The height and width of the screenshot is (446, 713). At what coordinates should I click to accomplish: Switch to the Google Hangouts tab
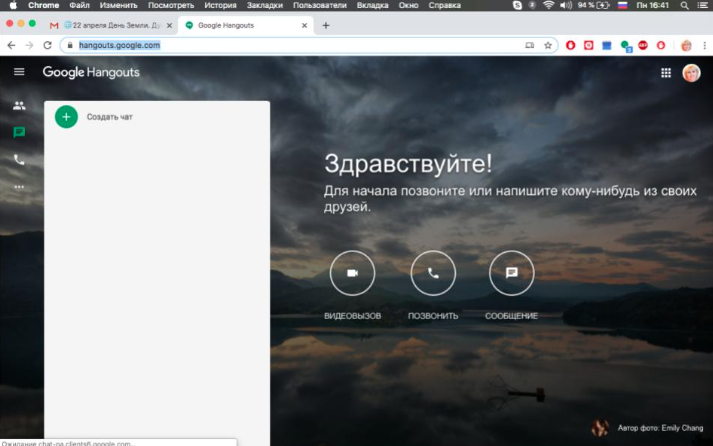pyautogui.click(x=246, y=25)
